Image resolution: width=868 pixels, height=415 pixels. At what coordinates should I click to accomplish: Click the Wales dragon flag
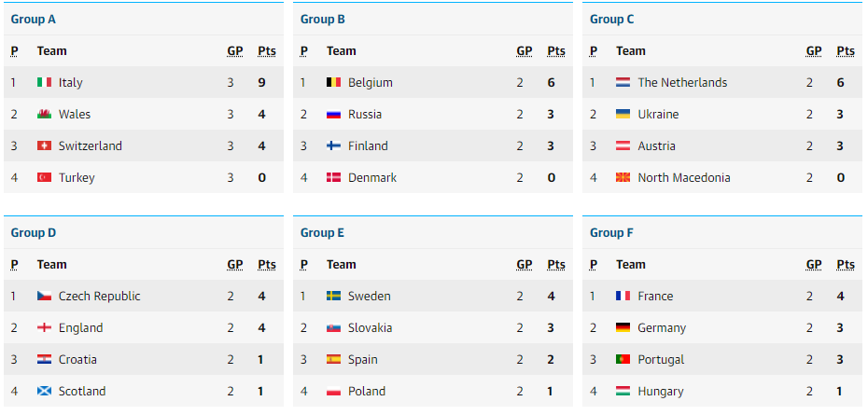point(44,114)
